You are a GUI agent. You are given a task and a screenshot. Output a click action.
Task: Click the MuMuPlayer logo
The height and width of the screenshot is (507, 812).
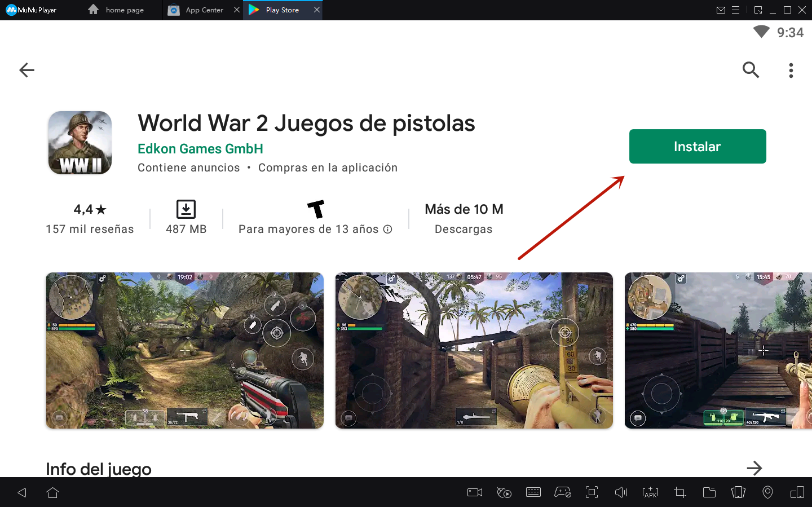(31, 10)
